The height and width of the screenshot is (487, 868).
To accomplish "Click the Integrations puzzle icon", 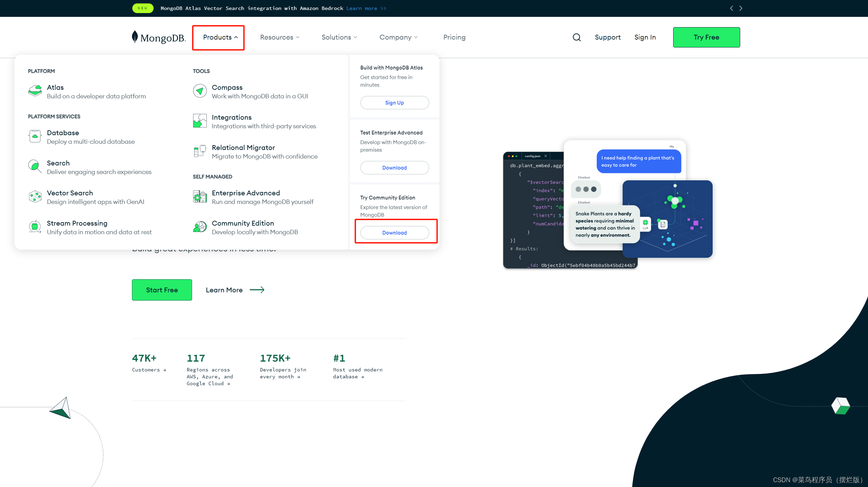I will [x=200, y=121].
